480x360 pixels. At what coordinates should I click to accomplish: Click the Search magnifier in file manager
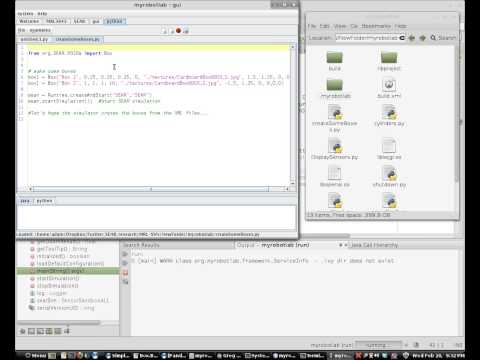[x=433, y=38]
